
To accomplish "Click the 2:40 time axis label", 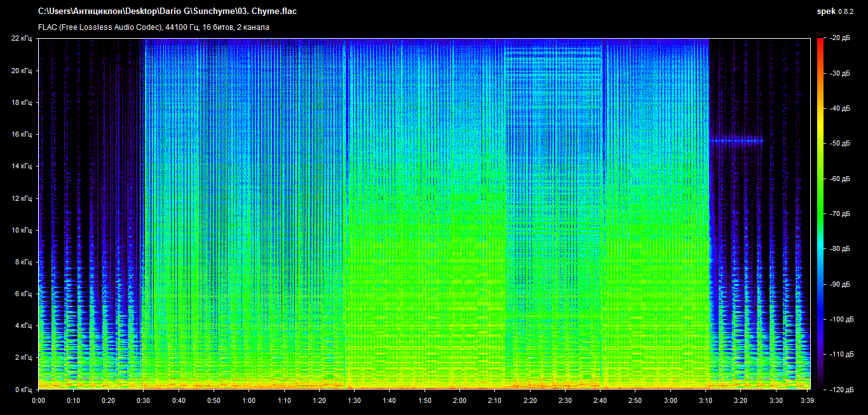I will click(601, 401).
